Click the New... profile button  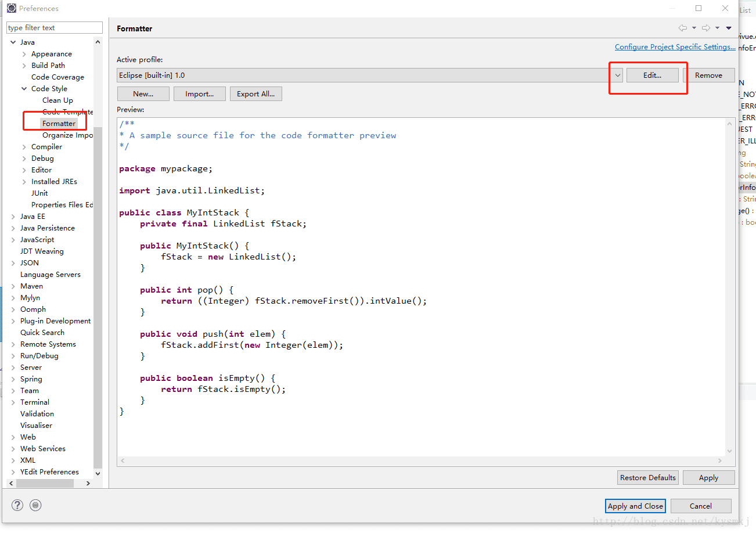[143, 93]
